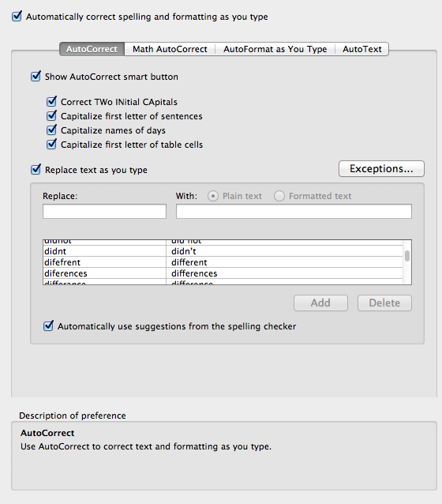Screen dimensions: 442x504
Task: Select the AutoCorrect tab
Action: [x=92, y=49]
